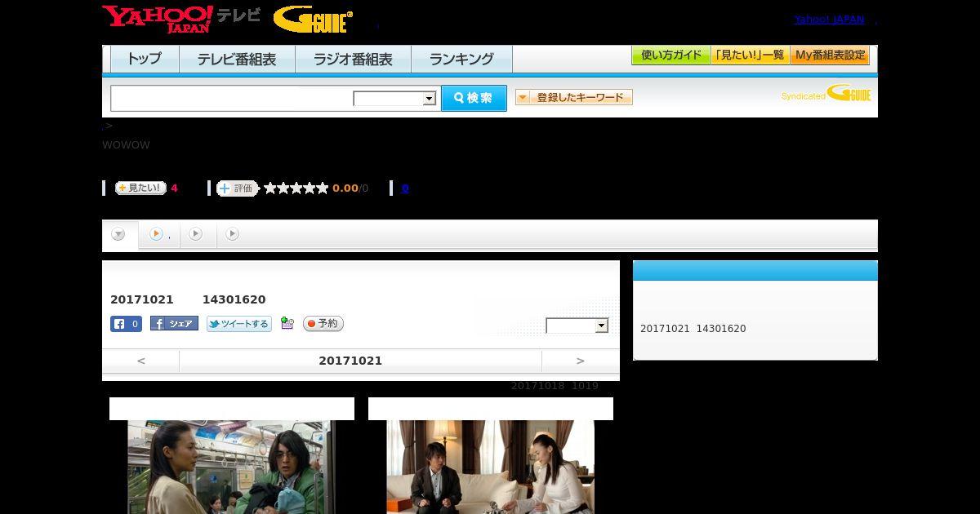Click the 予約 recording reservation button
The height and width of the screenshot is (514, 980).
point(323,324)
